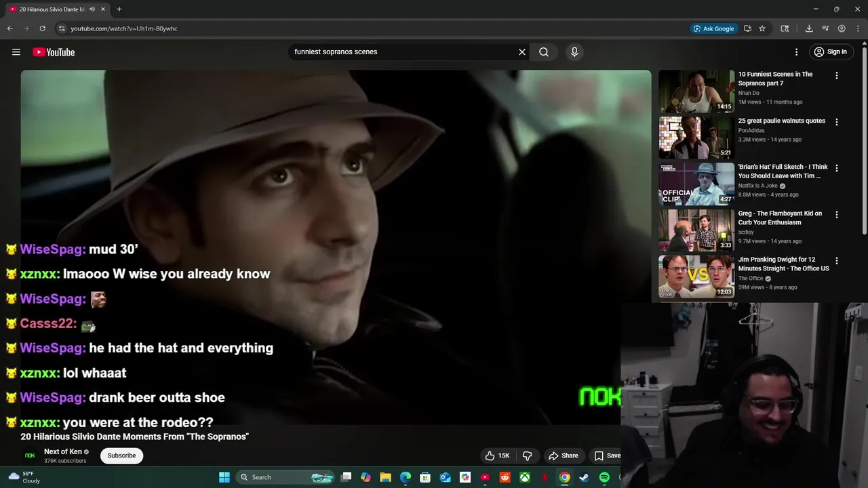Open the Chrome profile icon
Screen dimensions: 868x488
[842, 28]
